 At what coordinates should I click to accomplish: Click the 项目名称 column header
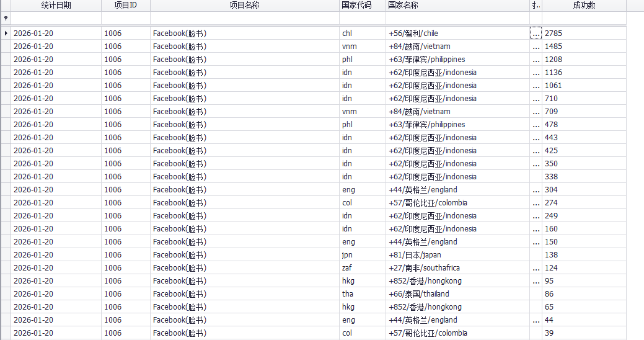(244, 6)
